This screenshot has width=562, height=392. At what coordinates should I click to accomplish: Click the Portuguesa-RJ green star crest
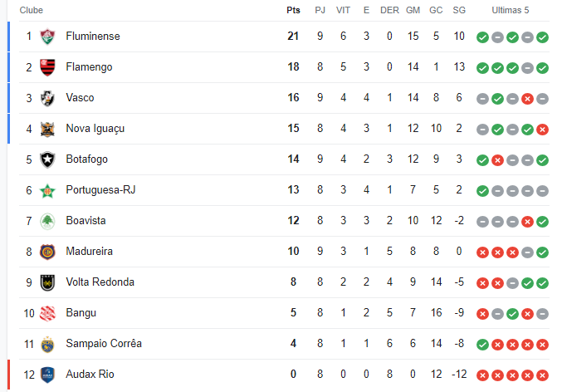[x=47, y=190]
